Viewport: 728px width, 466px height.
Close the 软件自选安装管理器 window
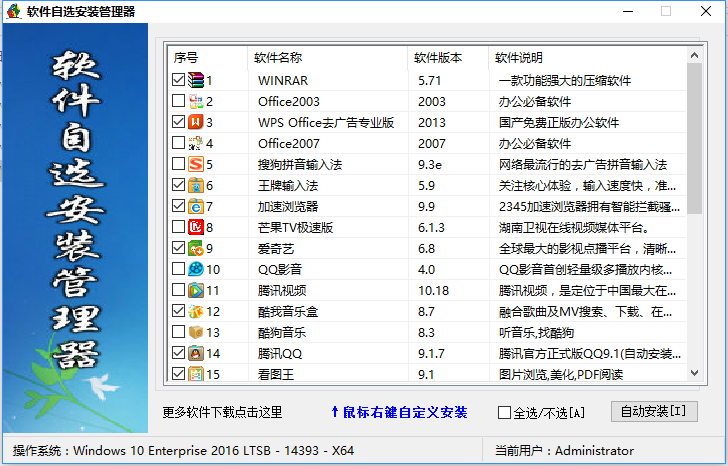point(706,11)
